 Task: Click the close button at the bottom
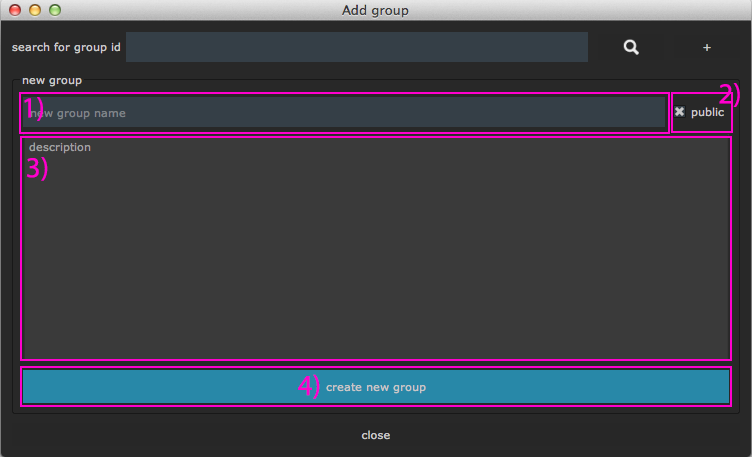tap(375, 435)
